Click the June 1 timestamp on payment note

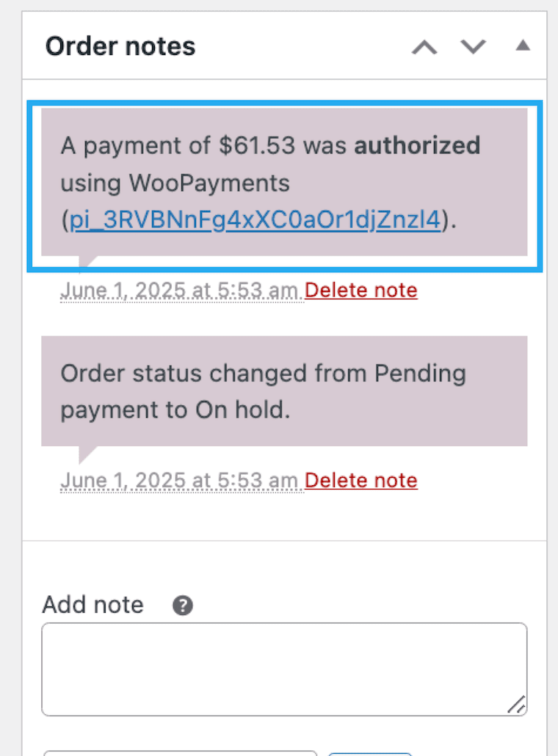[181, 290]
